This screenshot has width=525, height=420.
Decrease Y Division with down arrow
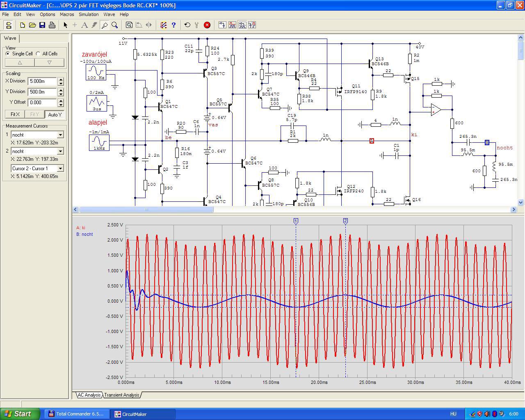tap(61, 94)
